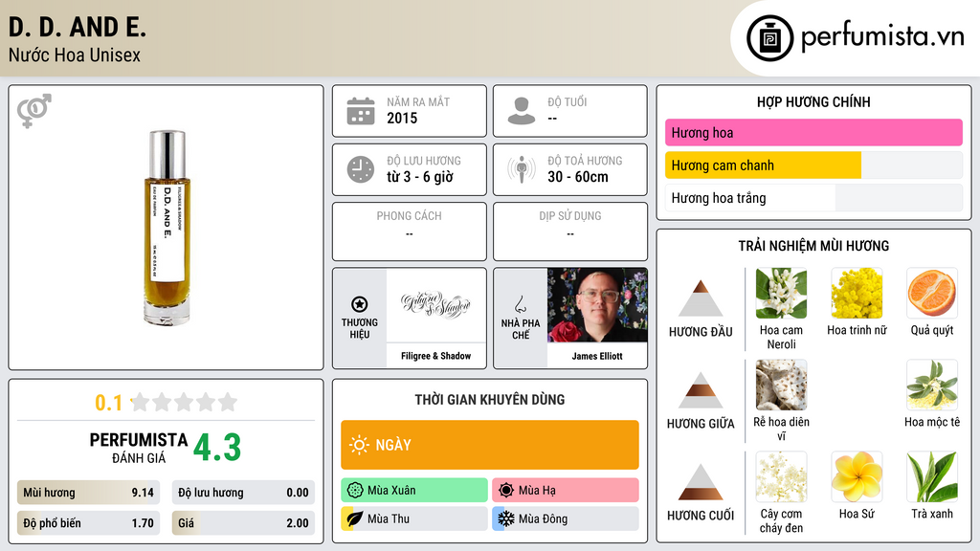This screenshot has width=980, height=551.
Task: Click the Phong cách info box
Action: click(x=410, y=231)
